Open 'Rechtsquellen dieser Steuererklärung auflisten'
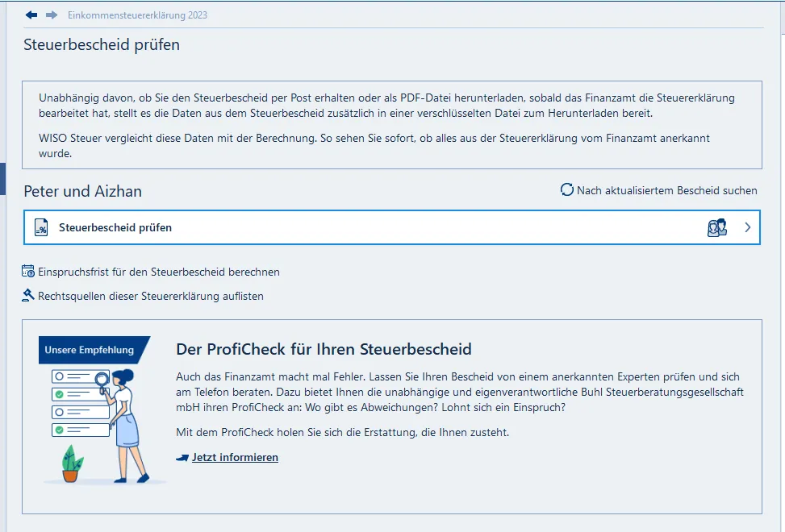Screen dimensions: 785x532 tap(151, 296)
